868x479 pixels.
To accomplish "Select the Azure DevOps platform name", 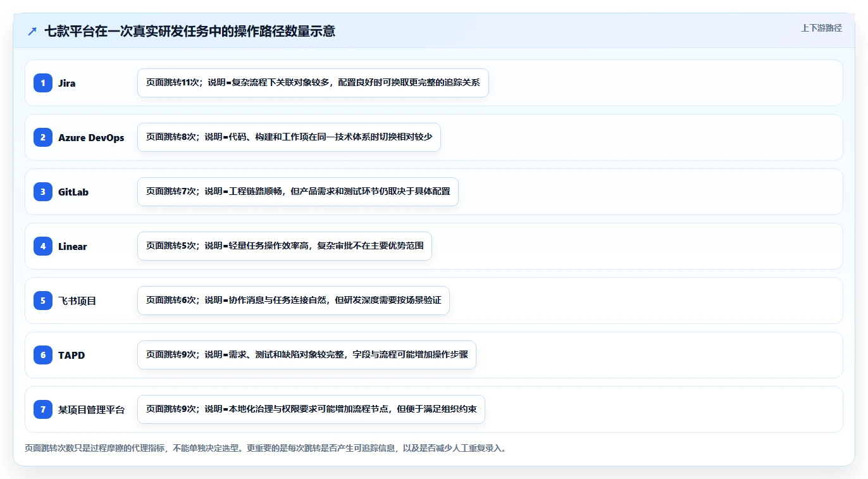I will coord(91,137).
